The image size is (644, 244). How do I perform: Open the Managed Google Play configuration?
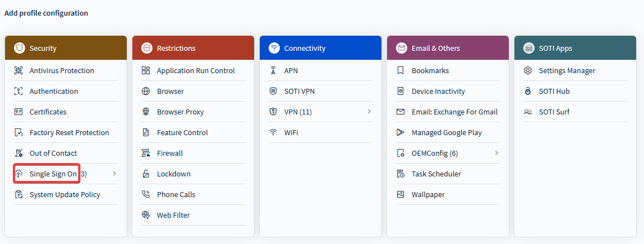click(x=446, y=133)
